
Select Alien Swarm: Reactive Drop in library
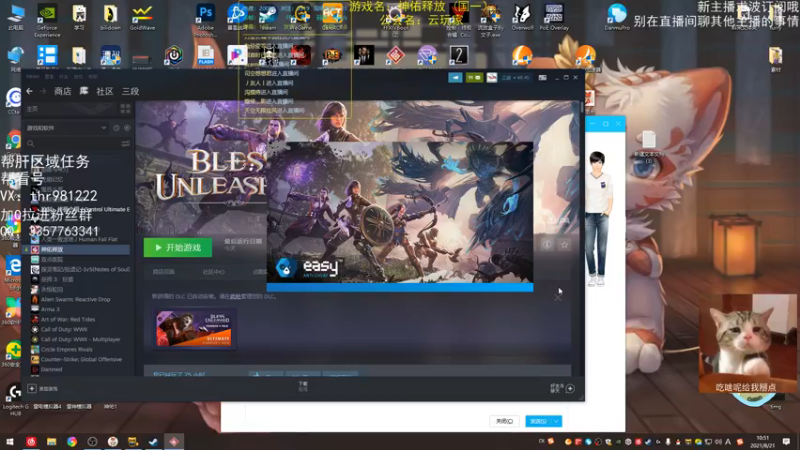(x=75, y=299)
